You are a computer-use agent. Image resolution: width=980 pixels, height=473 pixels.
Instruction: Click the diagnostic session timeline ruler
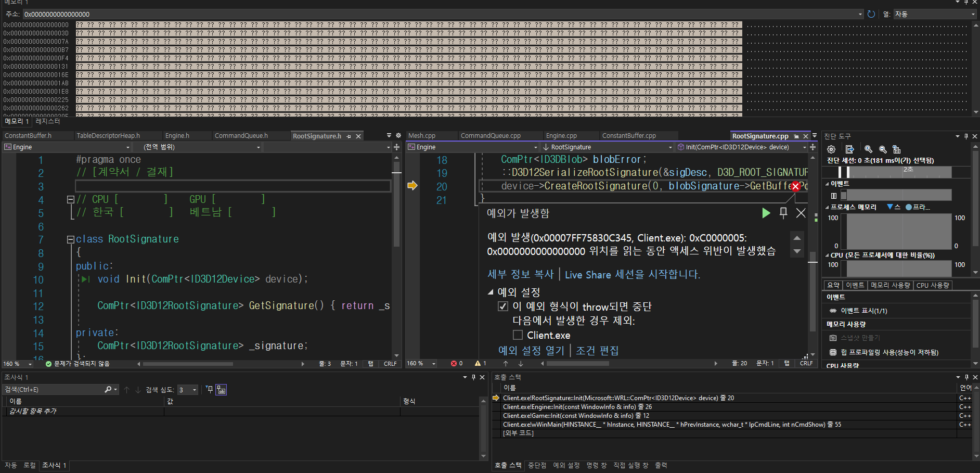pos(894,172)
